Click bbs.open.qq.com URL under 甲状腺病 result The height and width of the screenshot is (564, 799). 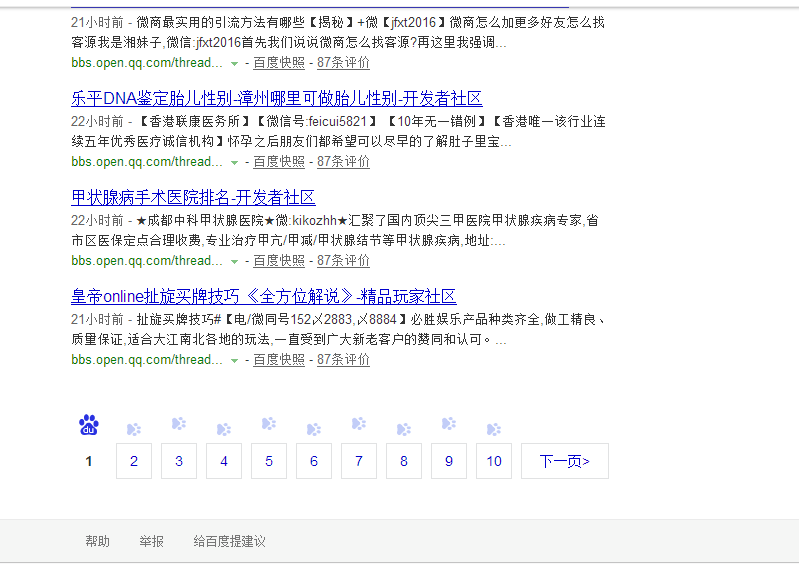point(147,260)
